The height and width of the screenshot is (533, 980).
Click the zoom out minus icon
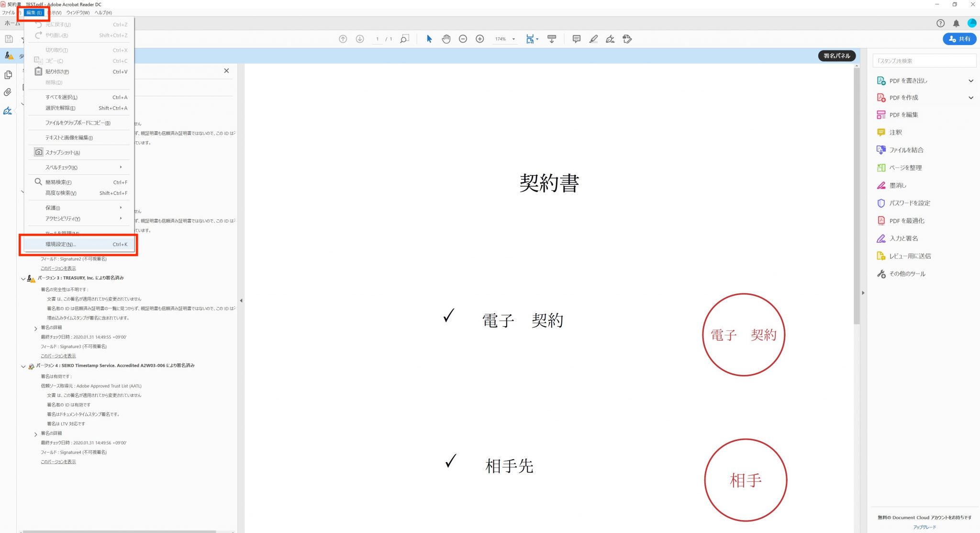tap(463, 39)
